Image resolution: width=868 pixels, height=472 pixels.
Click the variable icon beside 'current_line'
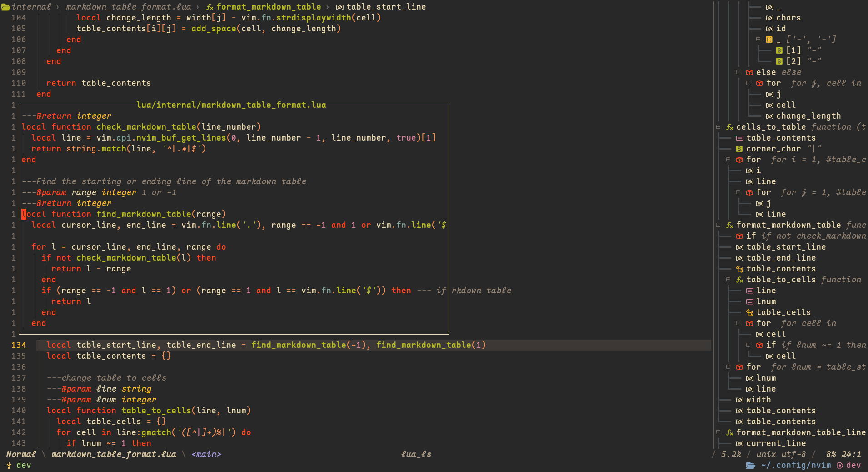[x=739, y=443]
